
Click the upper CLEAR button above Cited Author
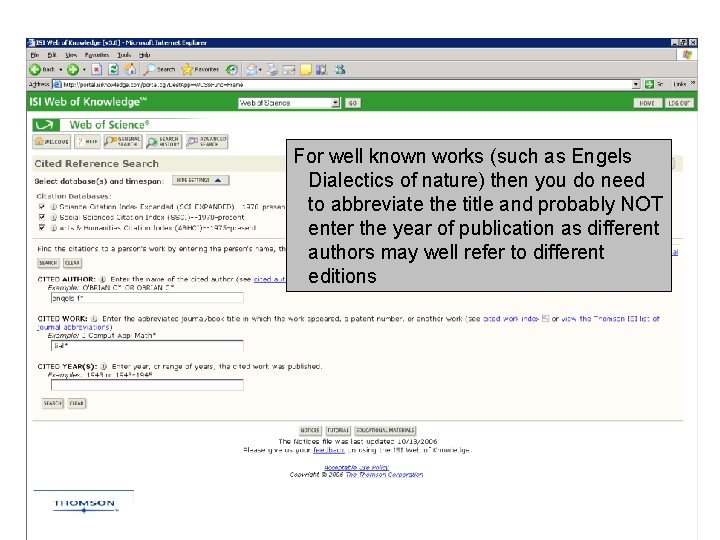pyautogui.click(x=72, y=263)
